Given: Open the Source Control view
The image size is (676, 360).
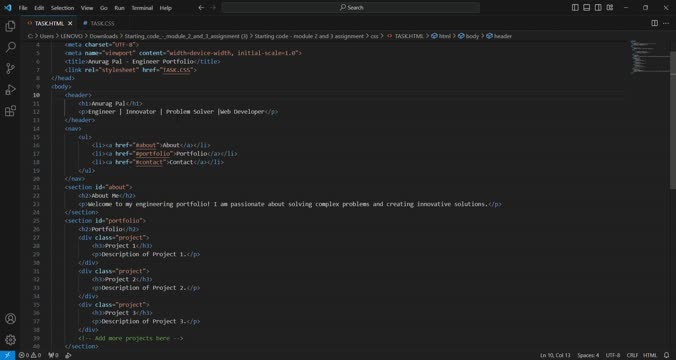Looking at the screenshot, I should pos(10,68).
